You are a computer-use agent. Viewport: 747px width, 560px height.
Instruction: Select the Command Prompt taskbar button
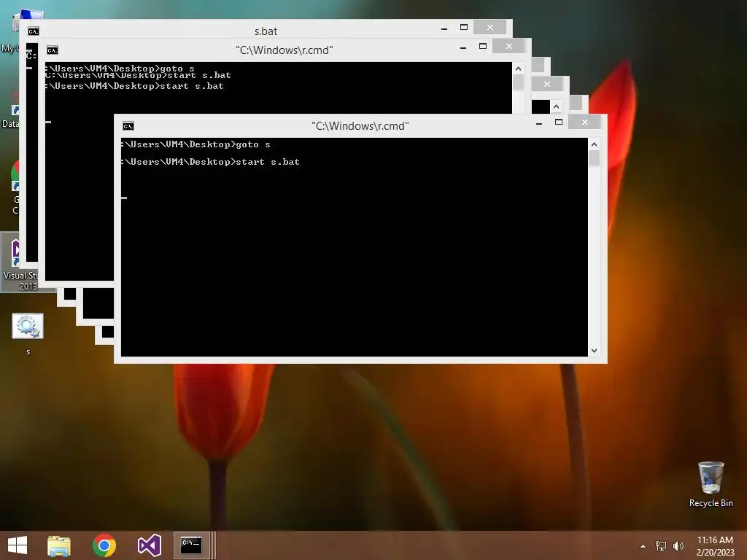(192, 545)
